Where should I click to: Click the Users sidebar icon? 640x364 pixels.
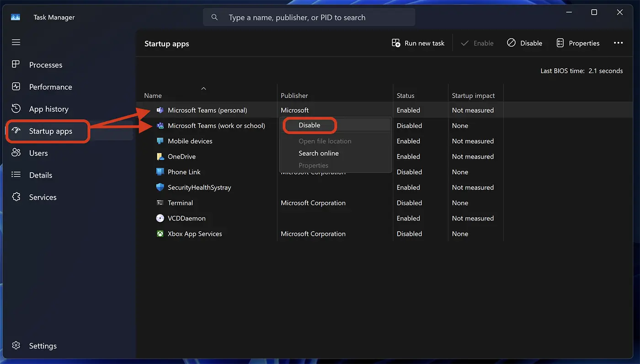[16, 153]
